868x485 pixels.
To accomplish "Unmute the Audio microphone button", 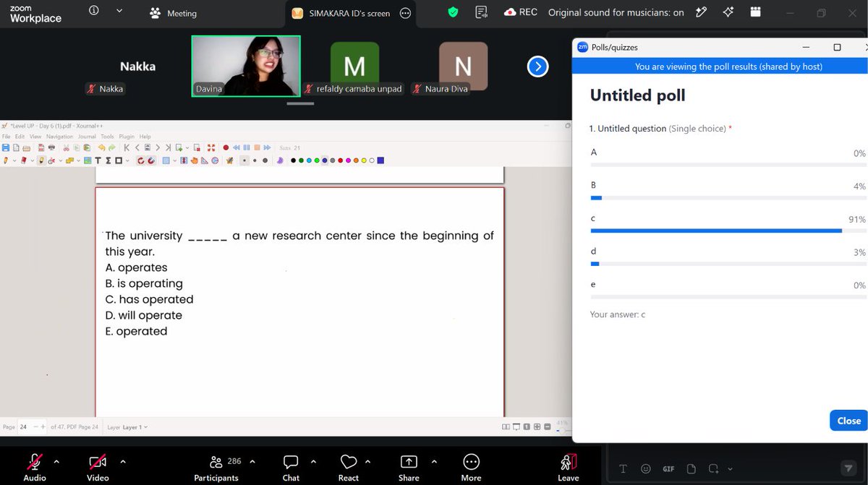I will (35, 466).
